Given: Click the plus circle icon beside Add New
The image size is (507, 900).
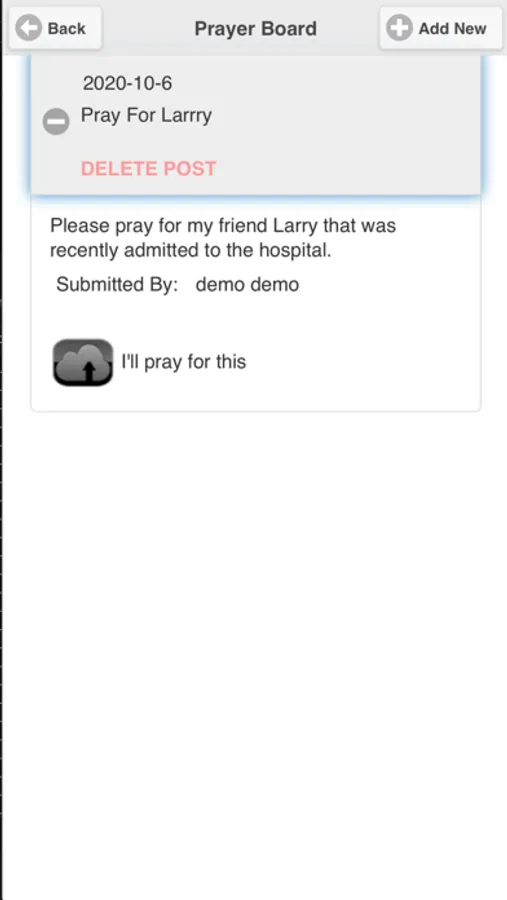Looking at the screenshot, I should (x=399, y=28).
